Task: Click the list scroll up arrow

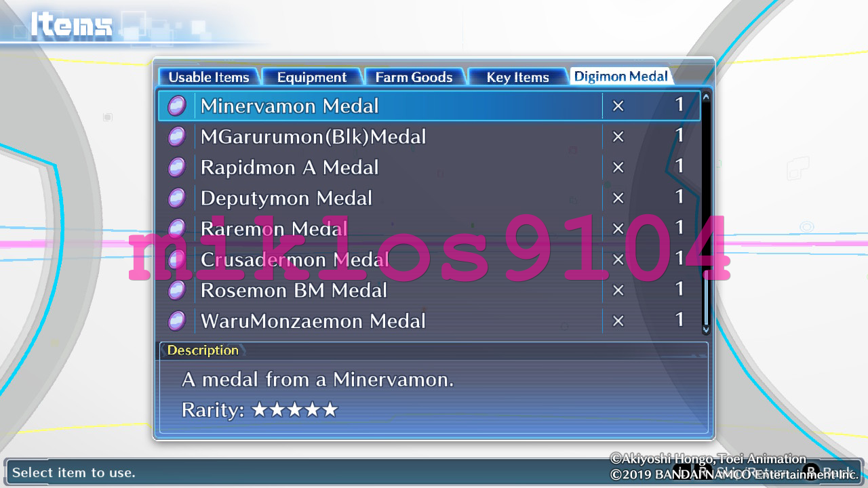Action: click(x=706, y=97)
